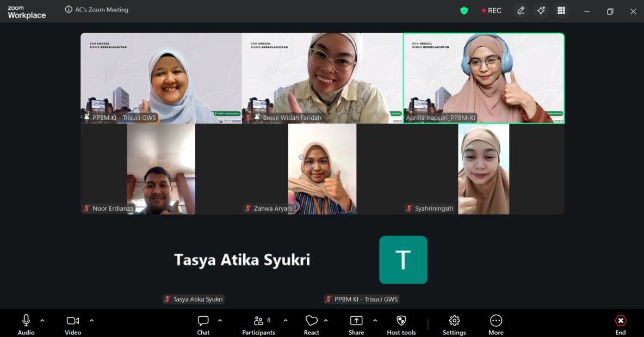Screen dimensions: 644x337
Task: Click the React heart icon
Action: click(311, 321)
